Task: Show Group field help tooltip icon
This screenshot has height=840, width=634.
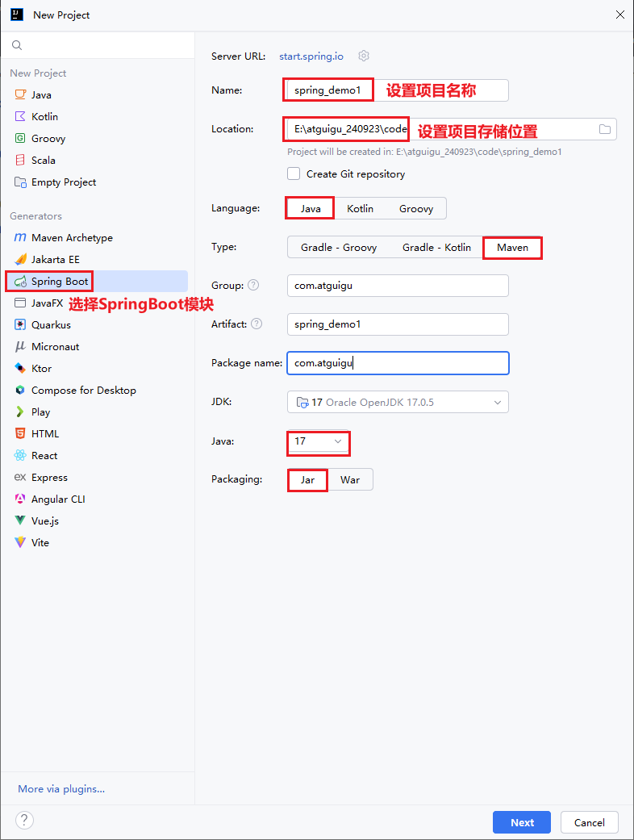Action: [253, 285]
